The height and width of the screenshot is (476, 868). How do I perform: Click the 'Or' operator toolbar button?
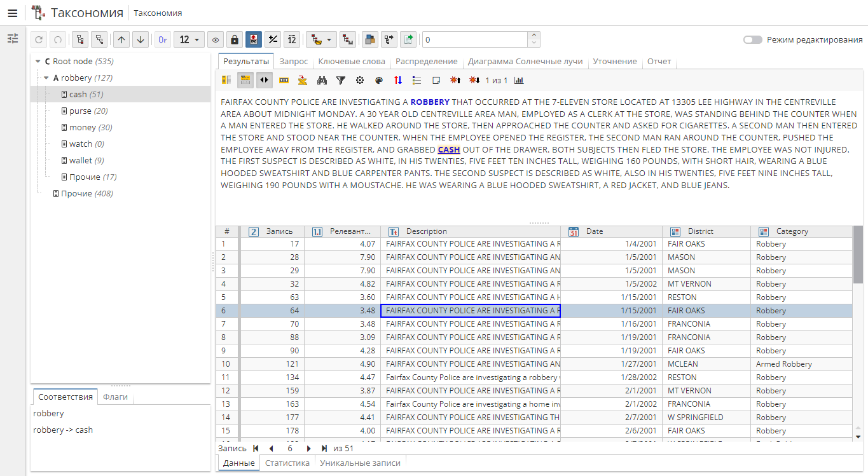163,40
